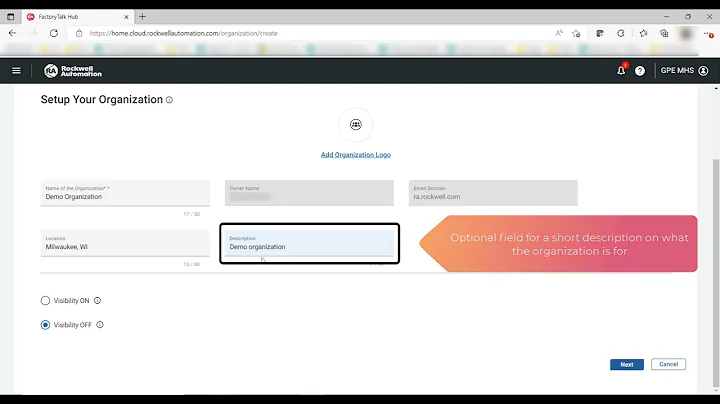Select the FactoryTalk Hub browser tab
The height and width of the screenshot is (404, 720).
click(x=78, y=17)
